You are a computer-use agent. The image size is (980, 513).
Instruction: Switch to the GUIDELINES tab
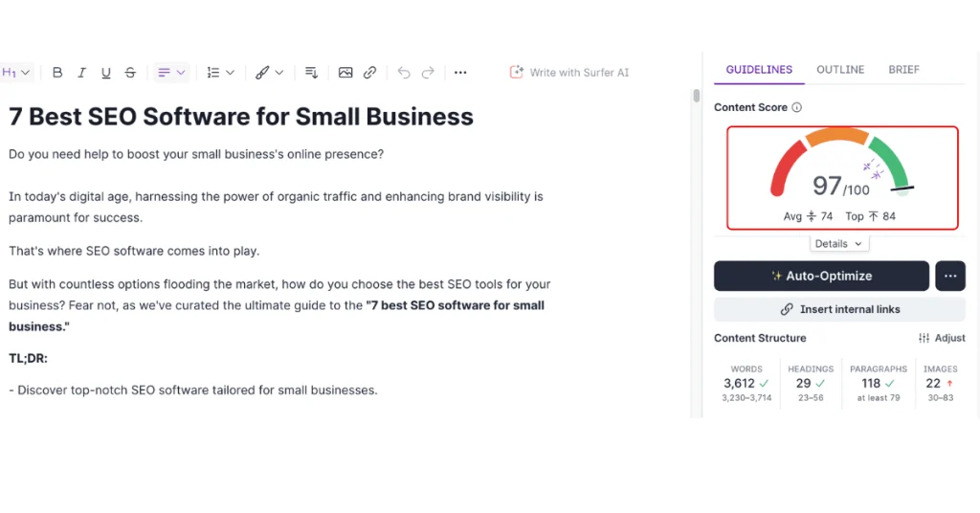(759, 69)
